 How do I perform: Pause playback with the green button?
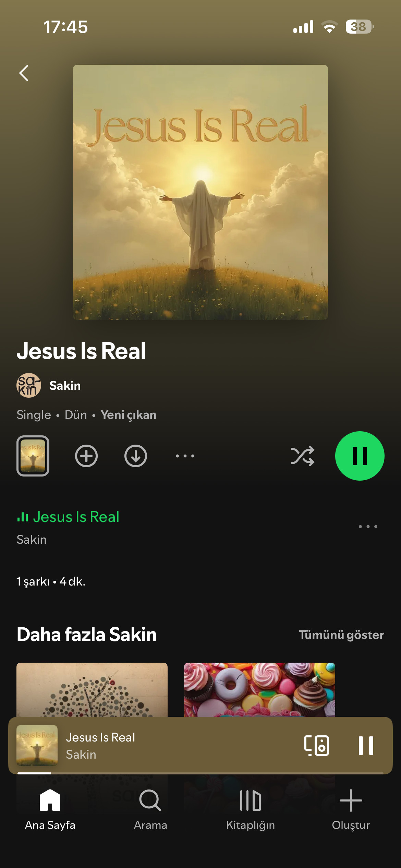[x=360, y=456]
